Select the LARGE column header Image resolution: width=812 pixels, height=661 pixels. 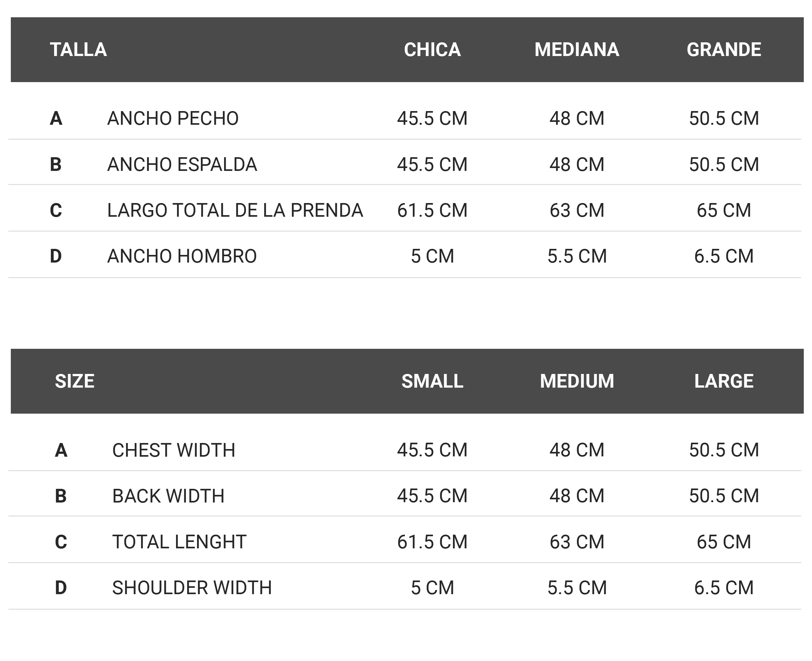click(724, 381)
